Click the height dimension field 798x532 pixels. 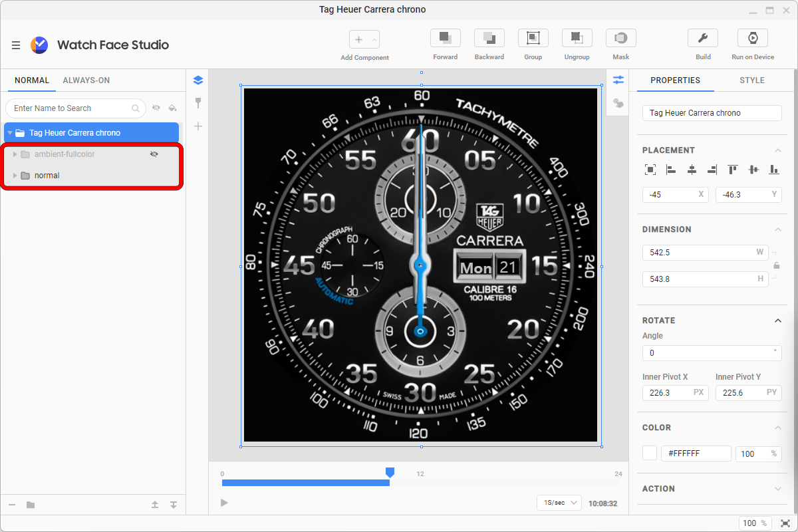coord(705,279)
